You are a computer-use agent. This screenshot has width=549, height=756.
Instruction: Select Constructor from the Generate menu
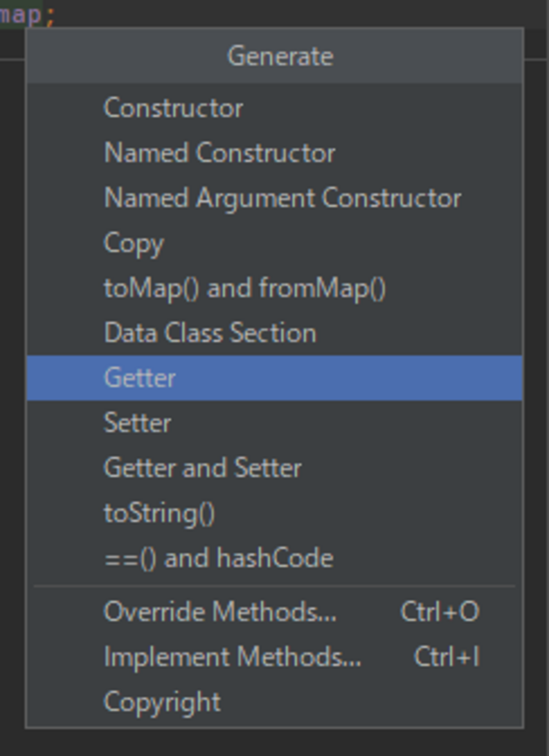point(274,108)
